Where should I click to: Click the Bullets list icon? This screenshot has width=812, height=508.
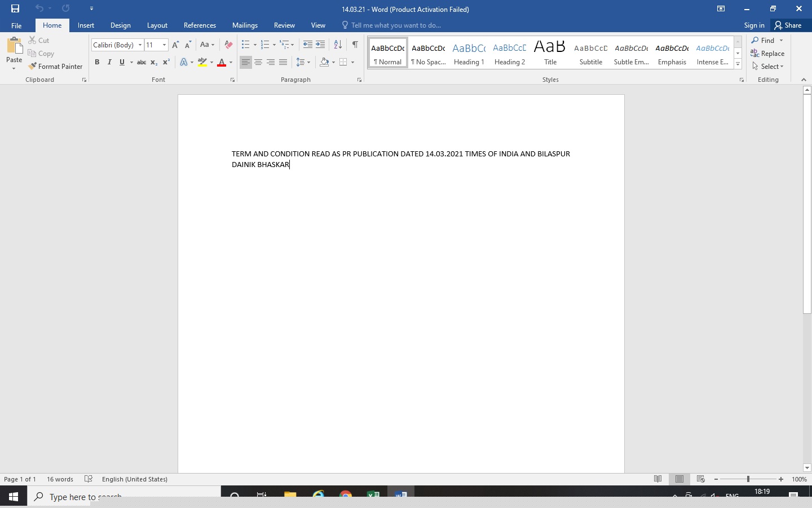245,45
